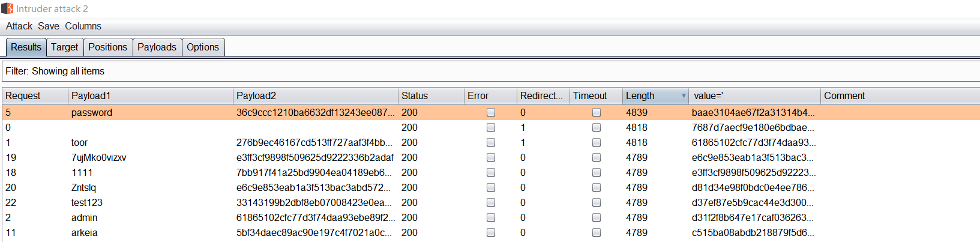The height and width of the screenshot is (242, 980).
Task: Switch to the Results tab
Action: click(26, 47)
